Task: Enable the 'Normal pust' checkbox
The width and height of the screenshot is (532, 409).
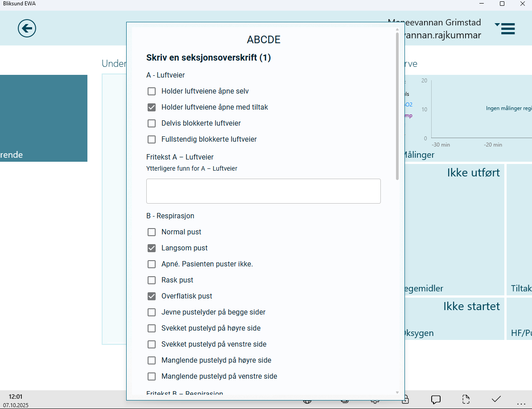Action: click(152, 232)
